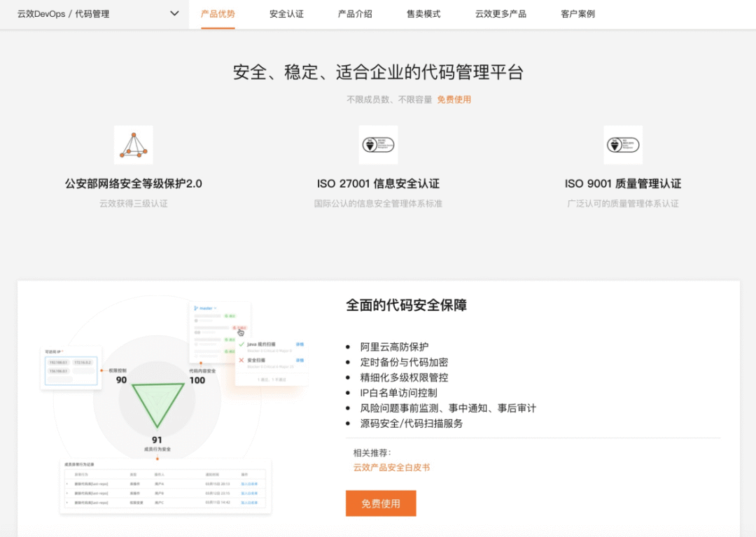Expand the 云效DevOps / 代码管理 dropdown chevron
Viewport: 756px width, 537px height.
(x=174, y=13)
